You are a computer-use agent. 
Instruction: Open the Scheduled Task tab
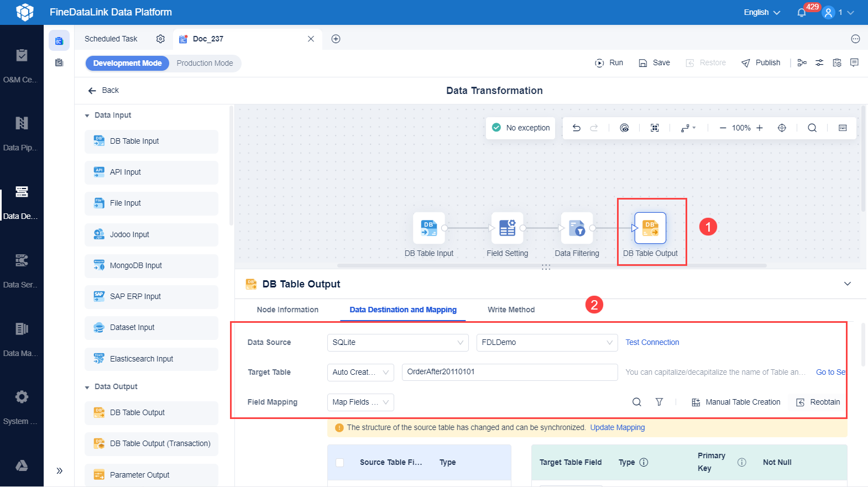[111, 39]
